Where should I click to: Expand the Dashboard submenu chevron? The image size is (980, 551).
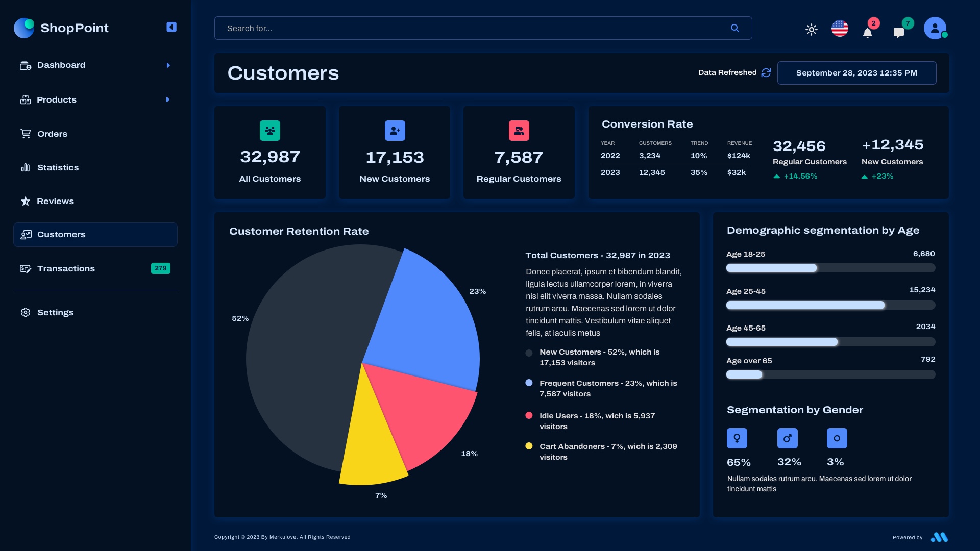(168, 65)
